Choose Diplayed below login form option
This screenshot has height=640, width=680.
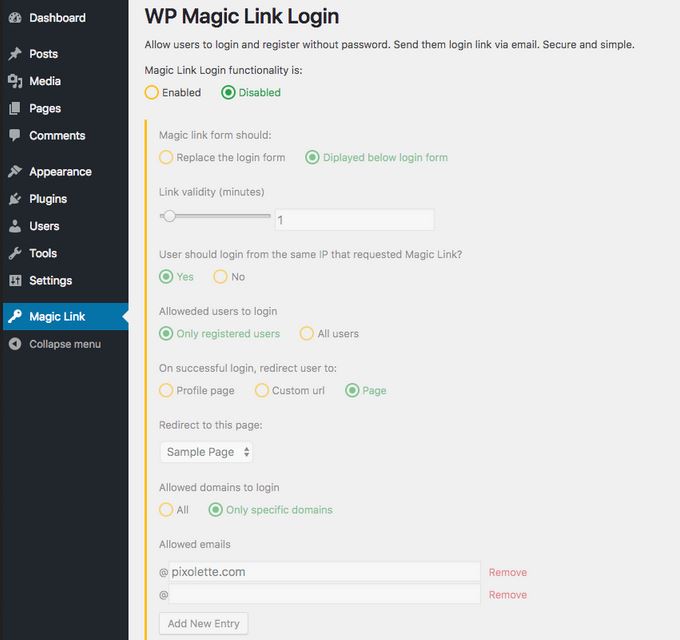[x=312, y=157]
